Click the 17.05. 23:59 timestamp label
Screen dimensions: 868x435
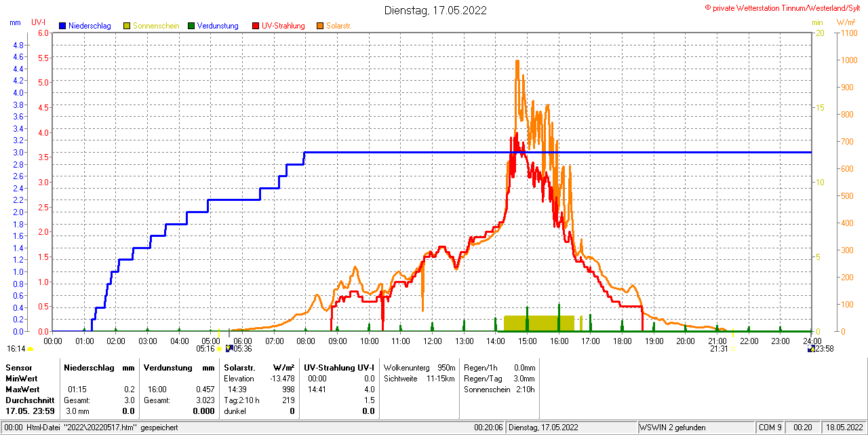pos(30,411)
